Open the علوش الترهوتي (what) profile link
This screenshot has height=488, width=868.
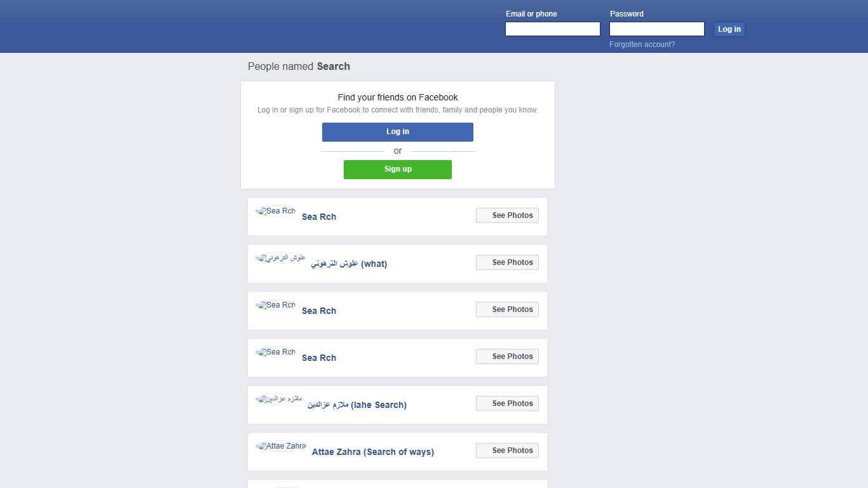pos(349,264)
